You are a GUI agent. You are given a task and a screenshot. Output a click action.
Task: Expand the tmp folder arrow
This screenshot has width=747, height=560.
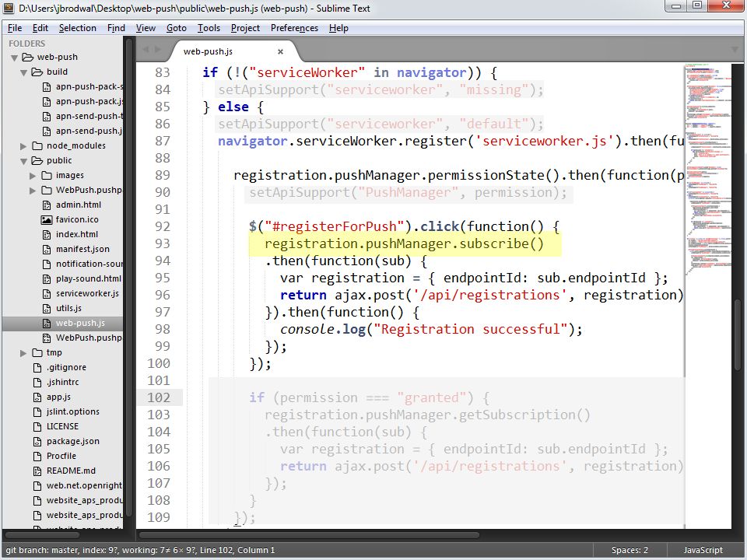coord(23,353)
